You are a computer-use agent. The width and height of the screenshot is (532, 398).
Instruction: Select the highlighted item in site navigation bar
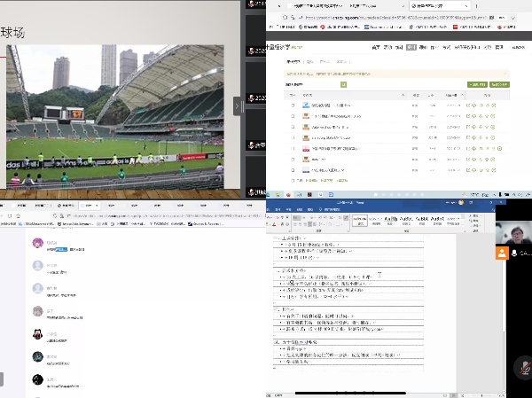411,48
